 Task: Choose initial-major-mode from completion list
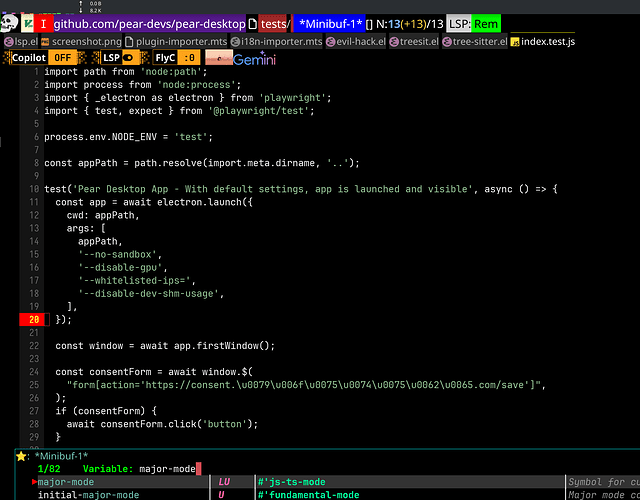click(x=87, y=494)
